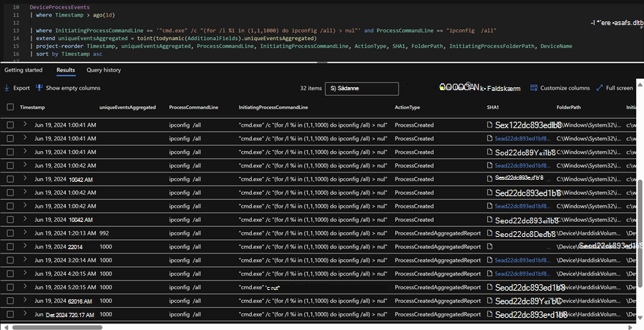Check the 1:20:13 AM row checkbox

10,233
